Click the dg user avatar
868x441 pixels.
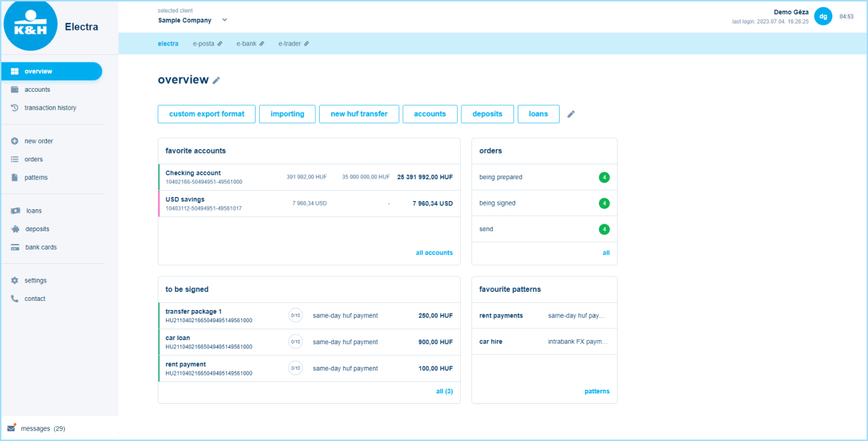tap(822, 16)
